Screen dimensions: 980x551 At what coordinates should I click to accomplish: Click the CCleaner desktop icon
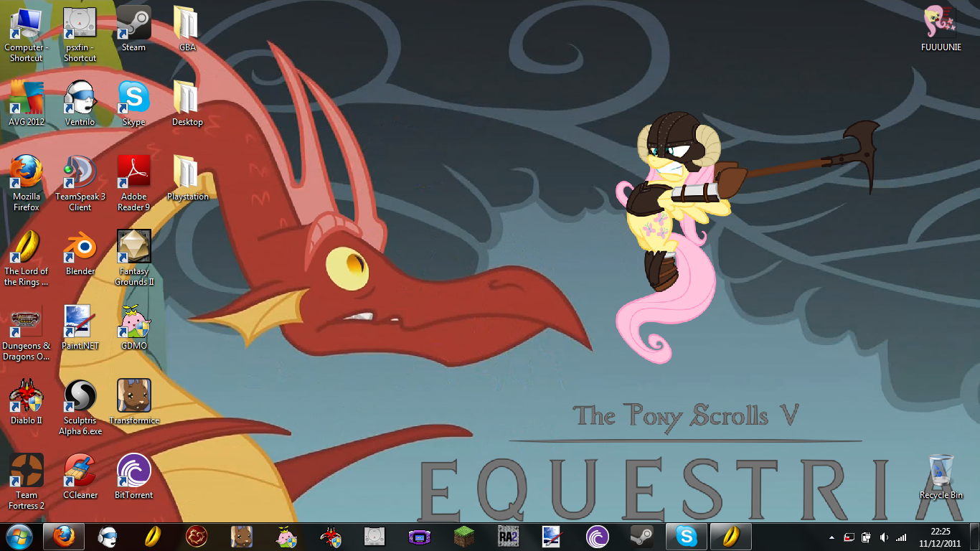click(x=80, y=476)
